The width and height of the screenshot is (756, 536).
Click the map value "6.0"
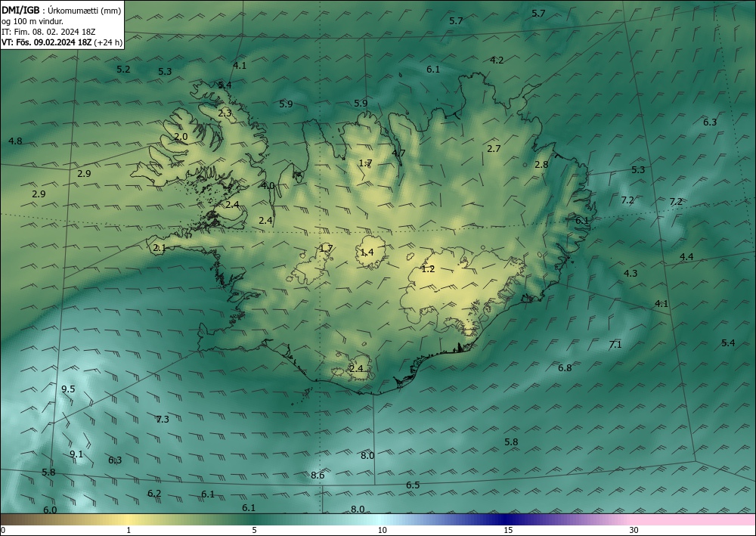pyautogui.click(x=50, y=510)
